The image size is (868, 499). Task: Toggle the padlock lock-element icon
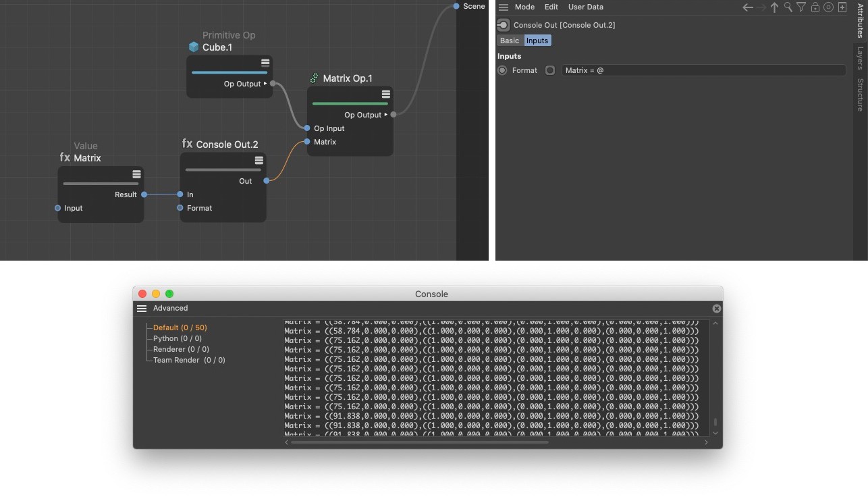pos(815,7)
